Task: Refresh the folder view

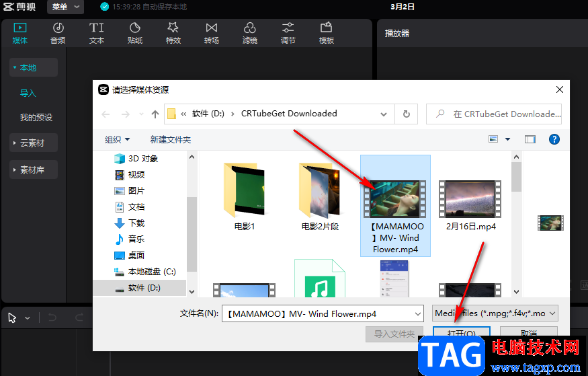Action: 407,114
